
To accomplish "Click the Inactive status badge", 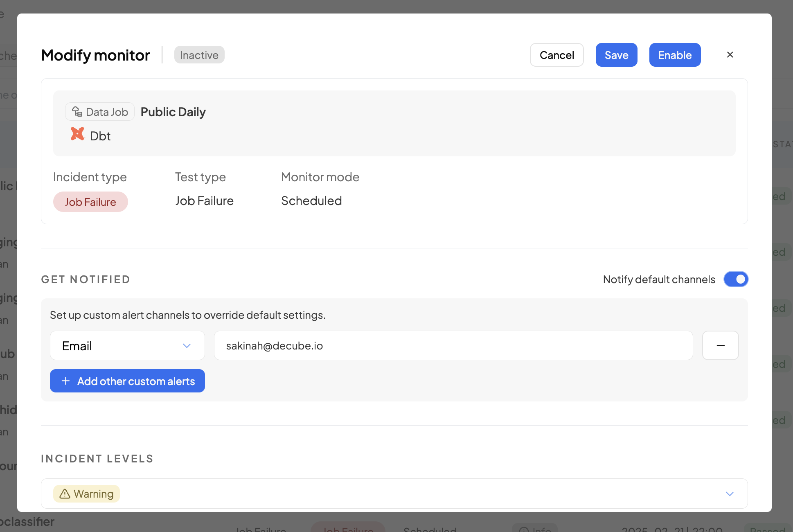I will 199,55.
